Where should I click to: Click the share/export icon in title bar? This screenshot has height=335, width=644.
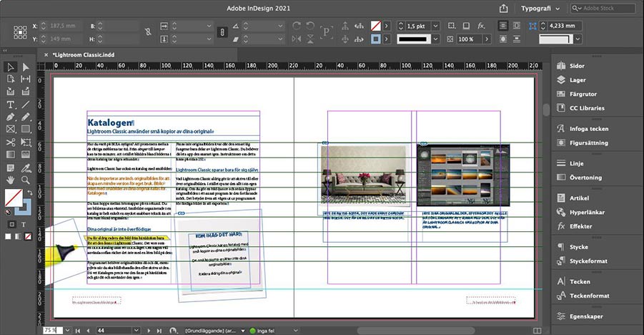click(503, 8)
